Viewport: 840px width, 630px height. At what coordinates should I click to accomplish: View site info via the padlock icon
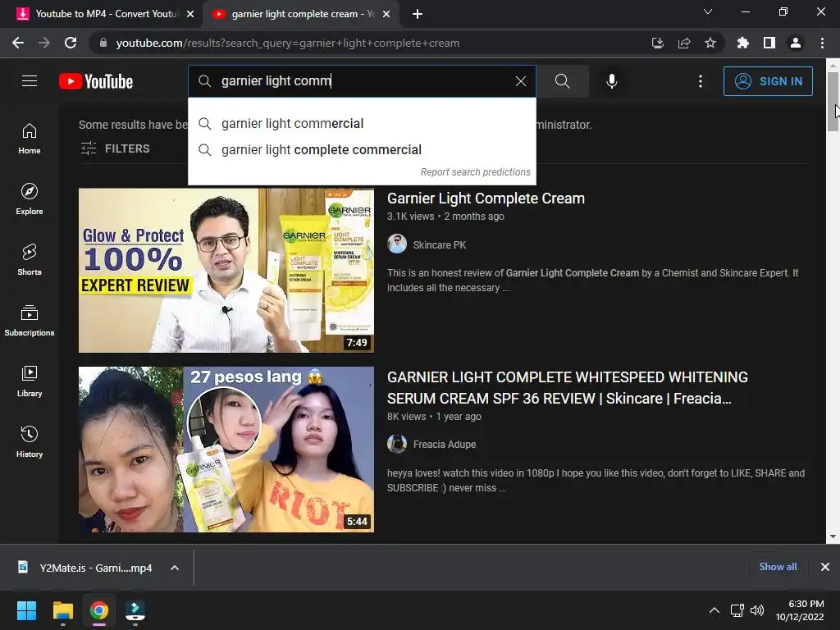103,43
